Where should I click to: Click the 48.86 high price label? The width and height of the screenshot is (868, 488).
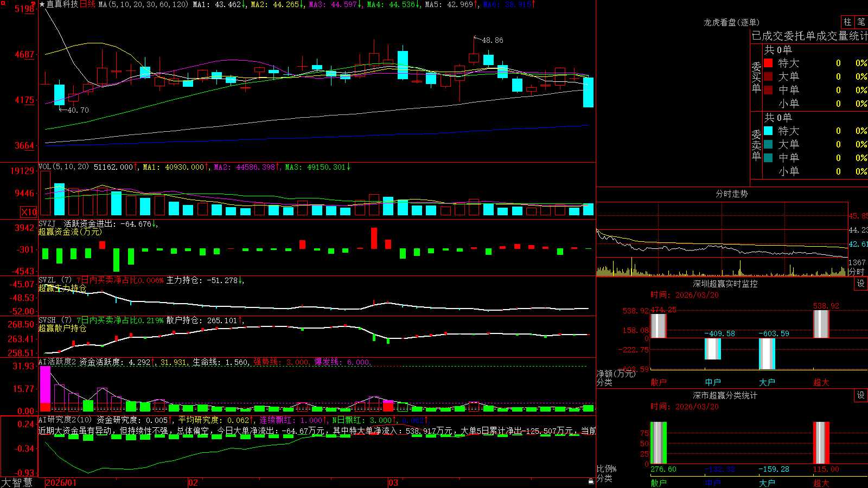coord(492,40)
